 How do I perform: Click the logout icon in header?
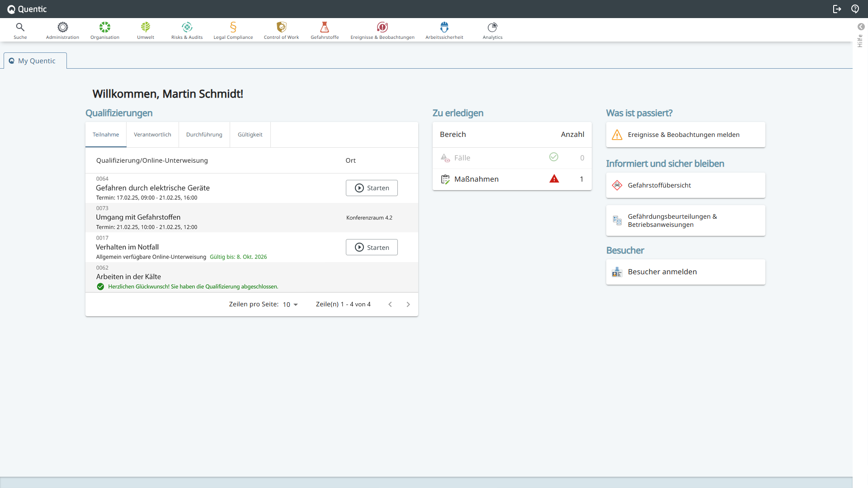837,9
